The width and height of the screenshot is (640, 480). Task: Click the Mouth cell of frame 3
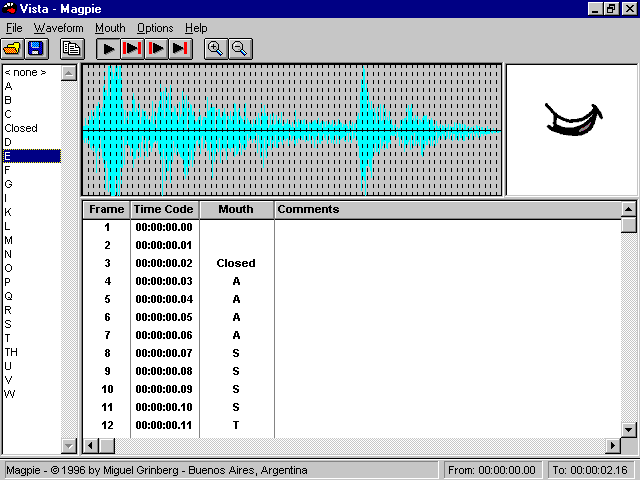pyautogui.click(x=236, y=264)
